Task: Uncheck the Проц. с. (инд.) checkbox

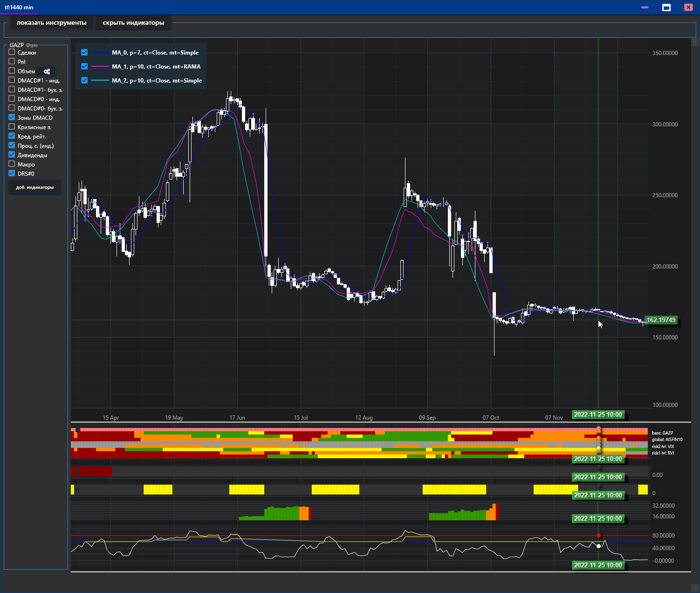Action: (x=12, y=145)
